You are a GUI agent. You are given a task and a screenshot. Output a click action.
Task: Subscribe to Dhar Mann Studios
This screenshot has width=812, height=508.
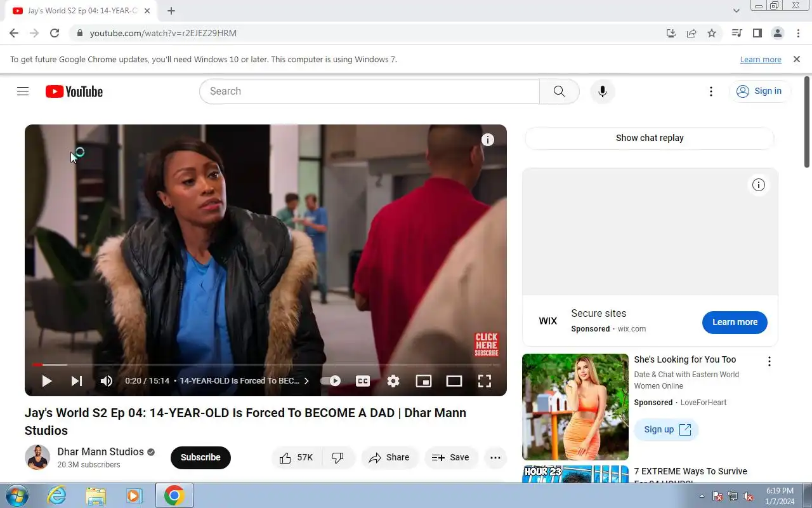tap(200, 457)
